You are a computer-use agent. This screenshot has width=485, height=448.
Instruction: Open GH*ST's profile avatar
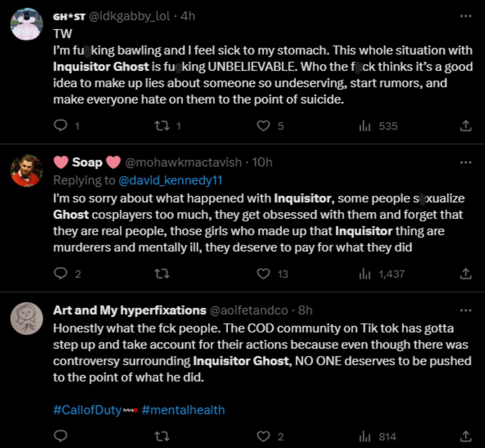pyautogui.click(x=27, y=24)
